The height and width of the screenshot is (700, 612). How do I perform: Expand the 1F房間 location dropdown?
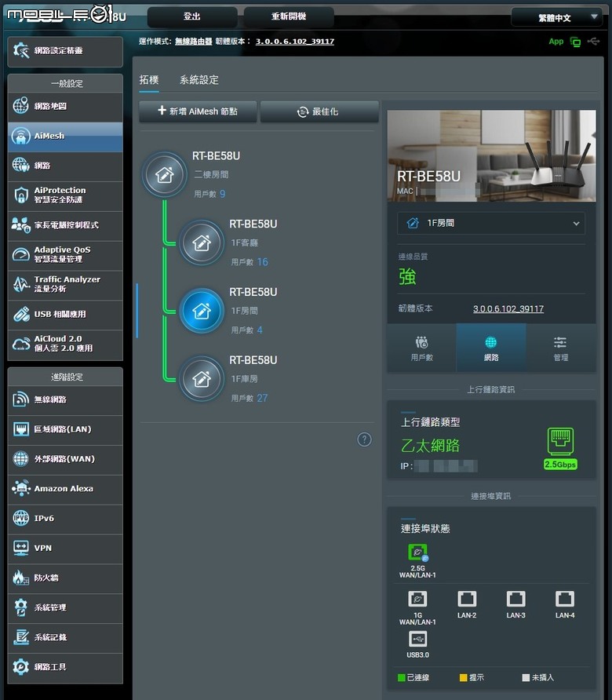point(491,223)
